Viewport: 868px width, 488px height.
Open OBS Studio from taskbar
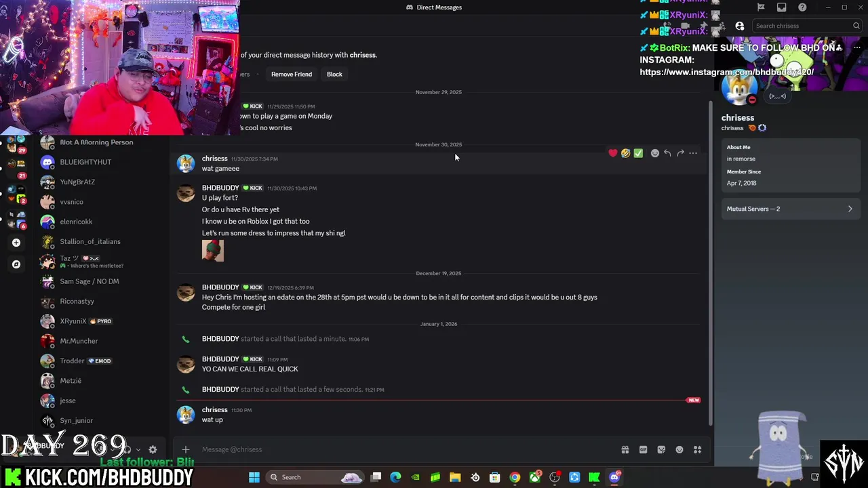(x=555, y=477)
